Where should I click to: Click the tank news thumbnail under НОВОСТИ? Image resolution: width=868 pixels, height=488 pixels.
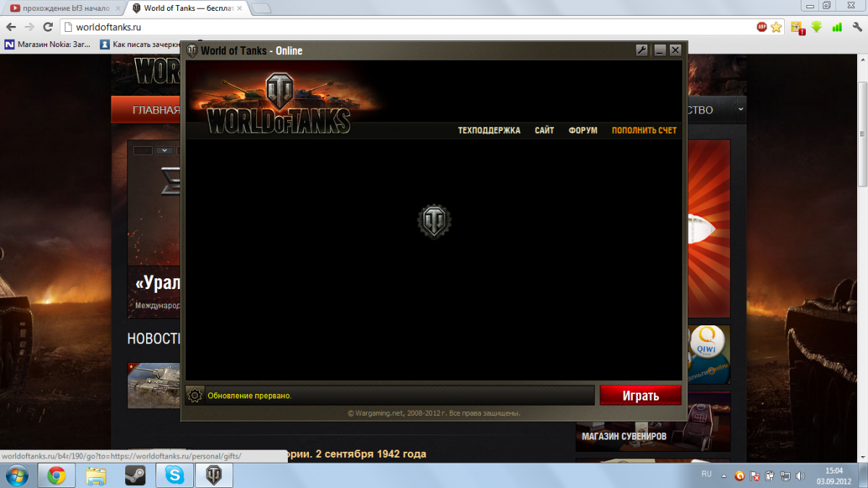pyautogui.click(x=154, y=385)
